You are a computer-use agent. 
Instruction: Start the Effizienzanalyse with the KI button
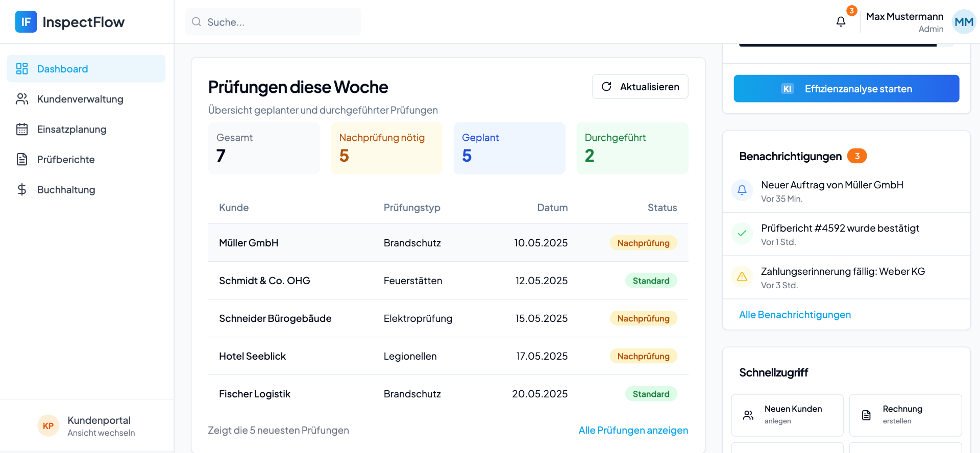pos(846,89)
